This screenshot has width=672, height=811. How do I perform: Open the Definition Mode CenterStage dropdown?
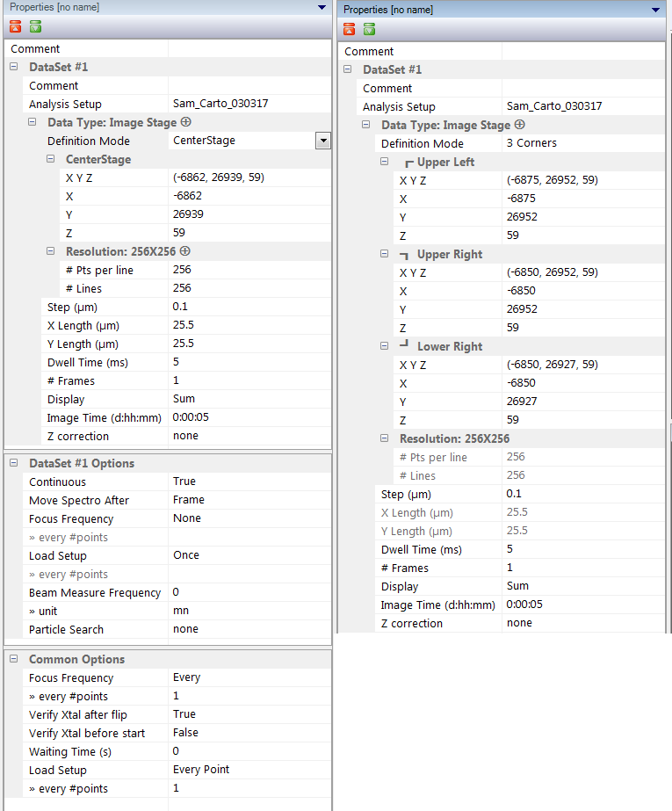tap(323, 141)
